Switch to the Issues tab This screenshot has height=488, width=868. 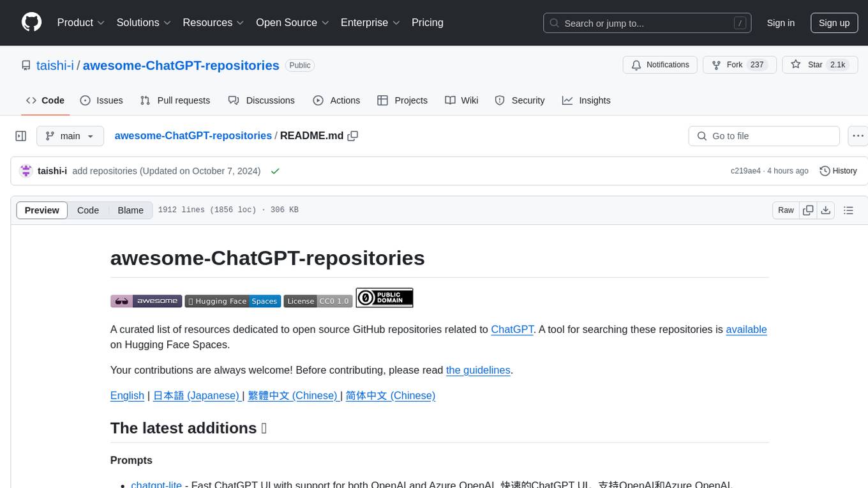coord(101,100)
